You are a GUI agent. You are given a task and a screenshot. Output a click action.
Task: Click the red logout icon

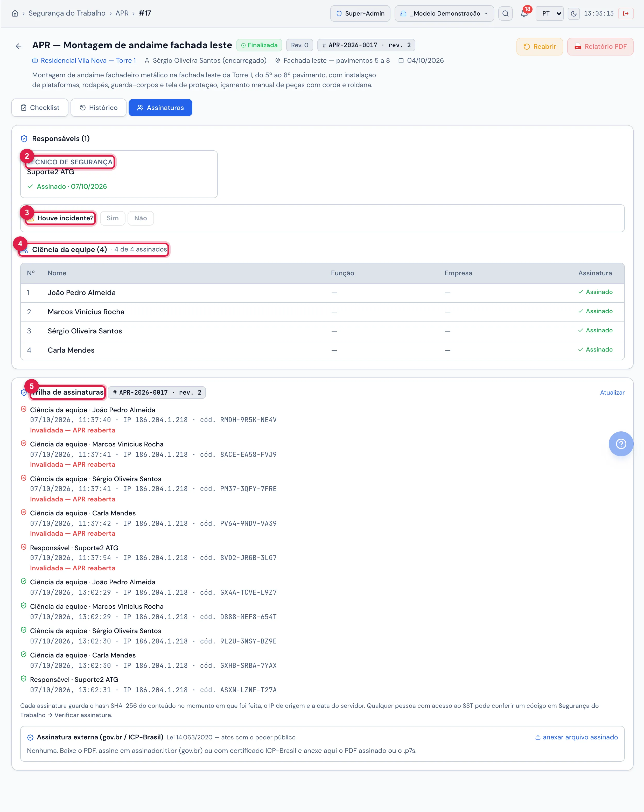pyautogui.click(x=626, y=13)
